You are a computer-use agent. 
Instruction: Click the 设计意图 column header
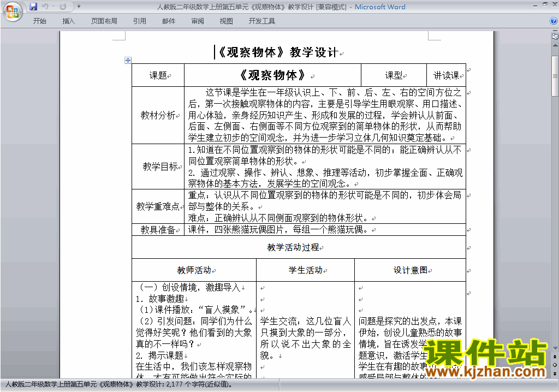pos(411,270)
